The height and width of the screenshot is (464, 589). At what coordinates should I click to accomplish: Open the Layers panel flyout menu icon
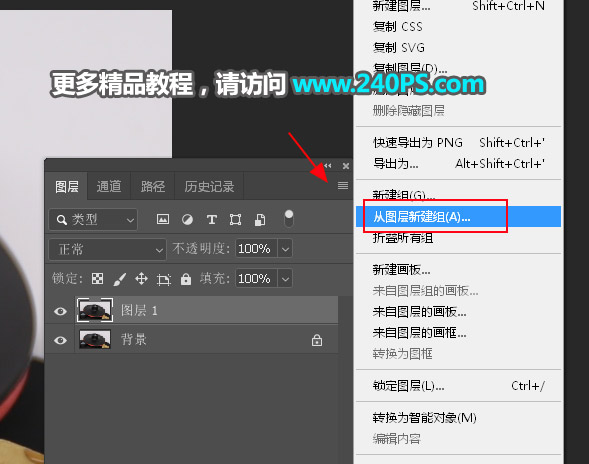tap(343, 186)
